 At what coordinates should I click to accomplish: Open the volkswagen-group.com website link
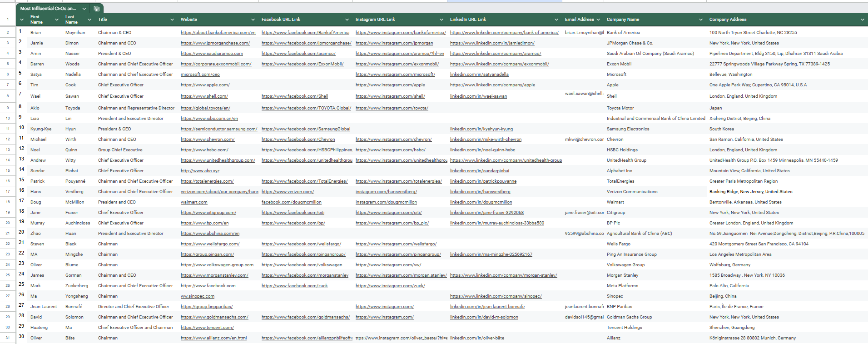coord(217,265)
